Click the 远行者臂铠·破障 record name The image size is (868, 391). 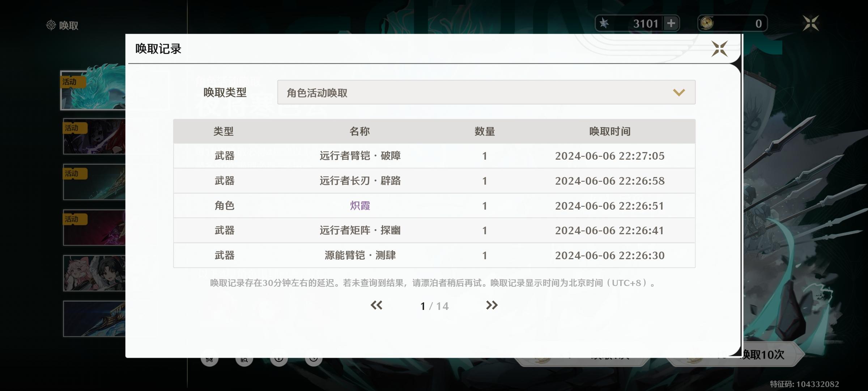[360, 156]
